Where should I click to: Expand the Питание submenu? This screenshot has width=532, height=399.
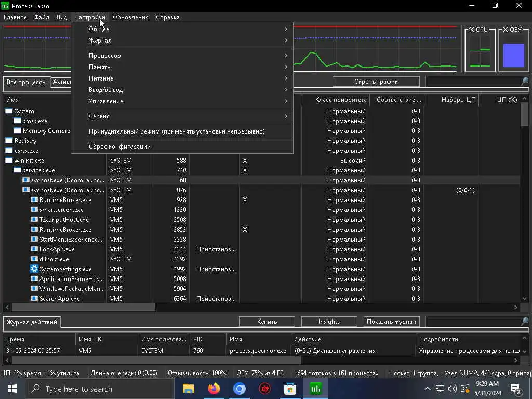[182, 78]
